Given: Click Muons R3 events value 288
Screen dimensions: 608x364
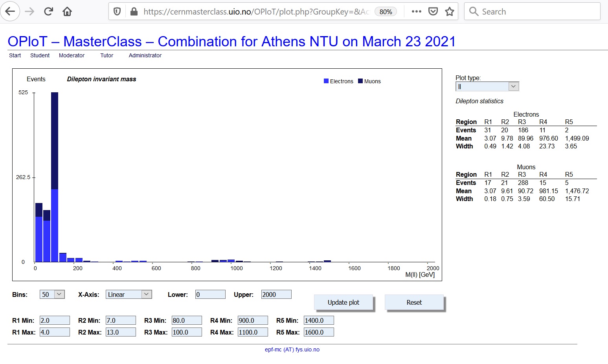Looking at the screenshot, I should point(523,183).
